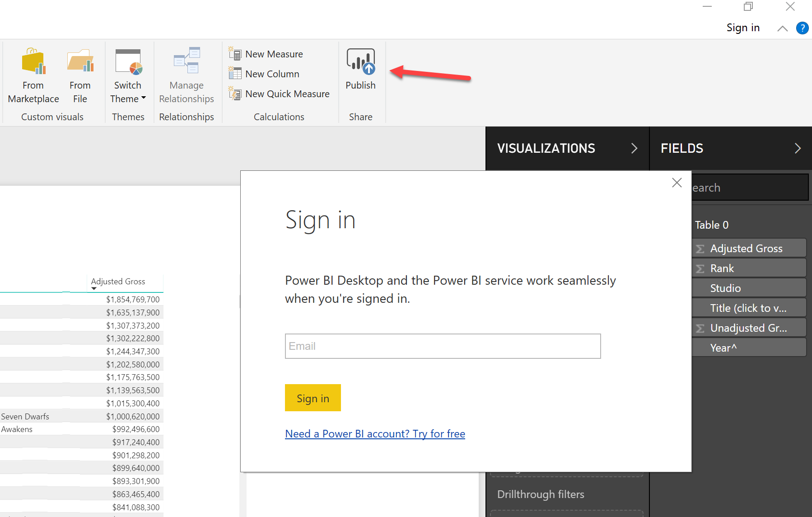
Task: Focus the Email input field
Action: pyautogui.click(x=443, y=346)
